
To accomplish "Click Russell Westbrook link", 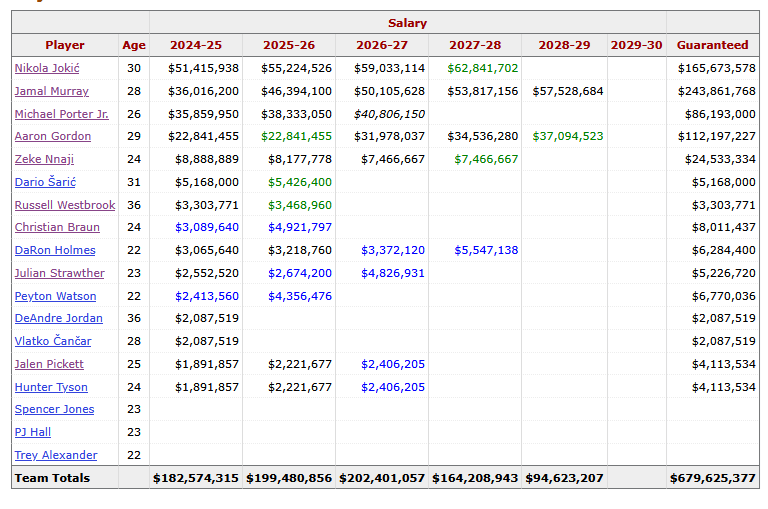I will point(65,205).
